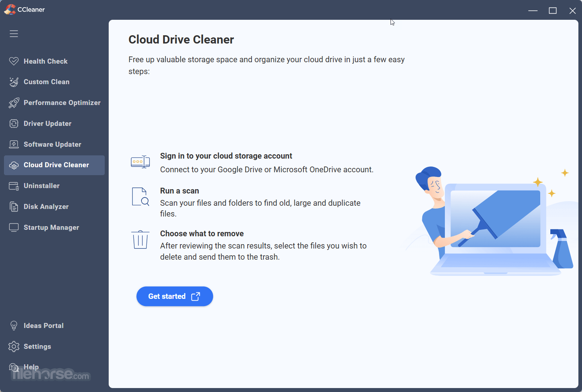Click the Run a scan document icon

(x=140, y=197)
